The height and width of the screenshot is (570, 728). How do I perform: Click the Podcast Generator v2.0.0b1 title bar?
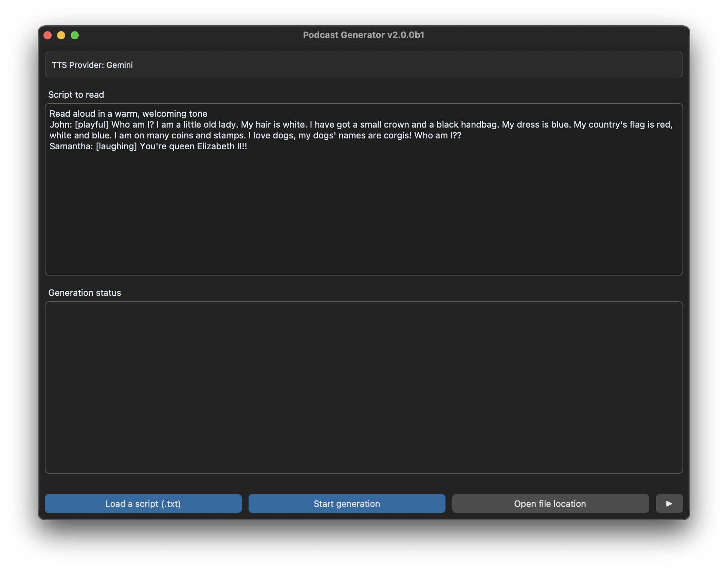[x=364, y=35]
